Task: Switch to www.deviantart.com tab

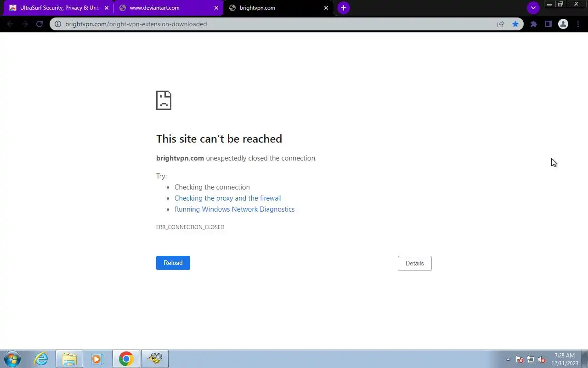Action: coord(168,8)
